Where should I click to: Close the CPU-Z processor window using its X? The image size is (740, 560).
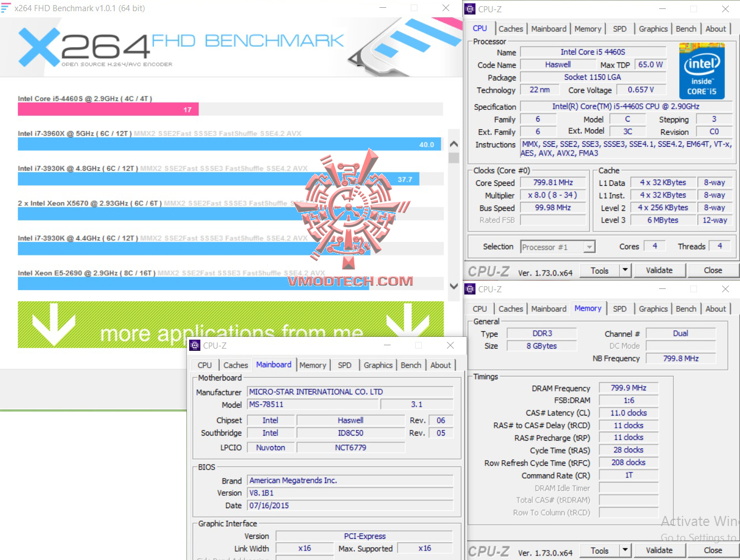coord(725,9)
